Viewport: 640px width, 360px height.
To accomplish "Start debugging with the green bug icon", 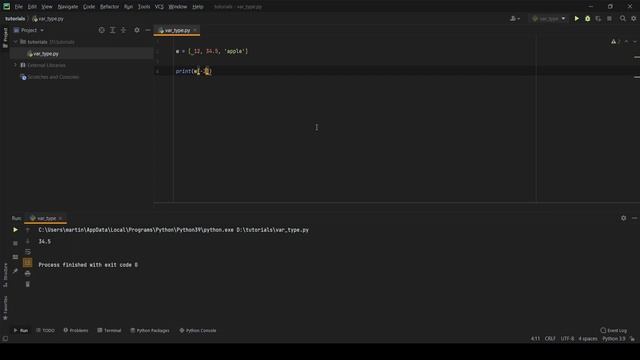I will click(x=587, y=18).
